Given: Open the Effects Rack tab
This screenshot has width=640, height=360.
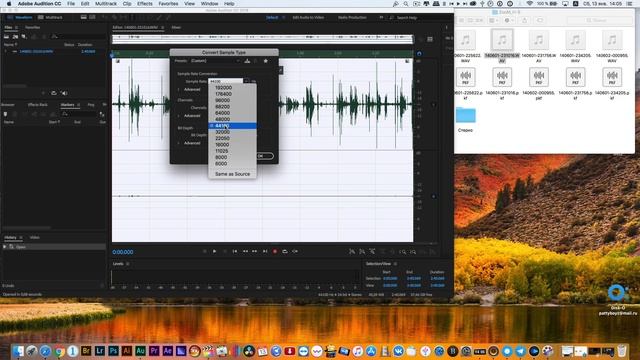Looking at the screenshot, I should [x=38, y=105].
